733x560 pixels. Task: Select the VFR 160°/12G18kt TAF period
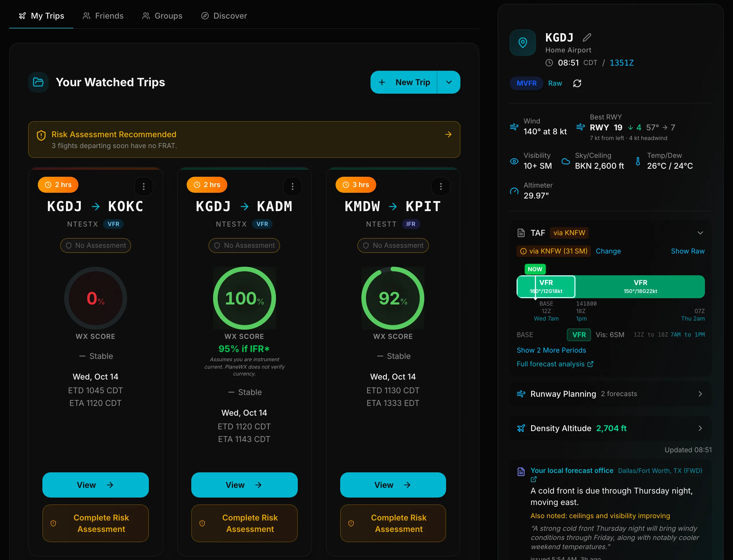[x=546, y=287]
